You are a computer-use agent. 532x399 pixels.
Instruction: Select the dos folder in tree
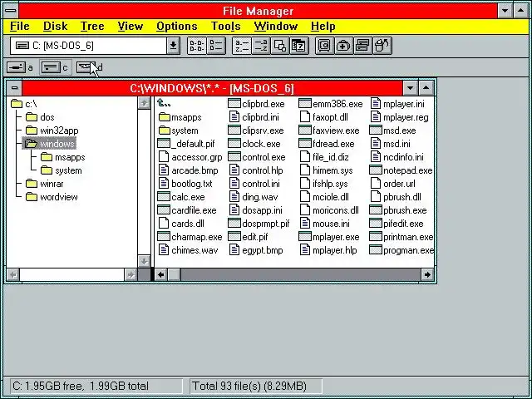40,117
